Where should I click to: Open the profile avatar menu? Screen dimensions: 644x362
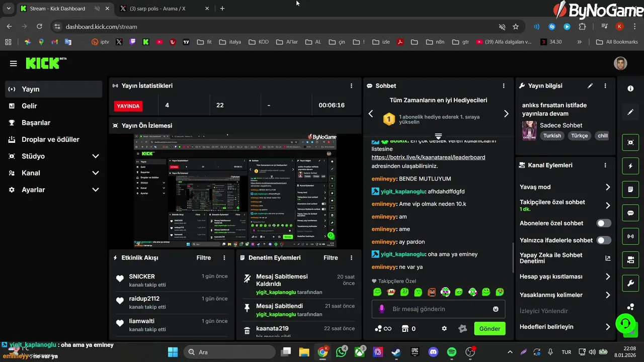point(620,63)
